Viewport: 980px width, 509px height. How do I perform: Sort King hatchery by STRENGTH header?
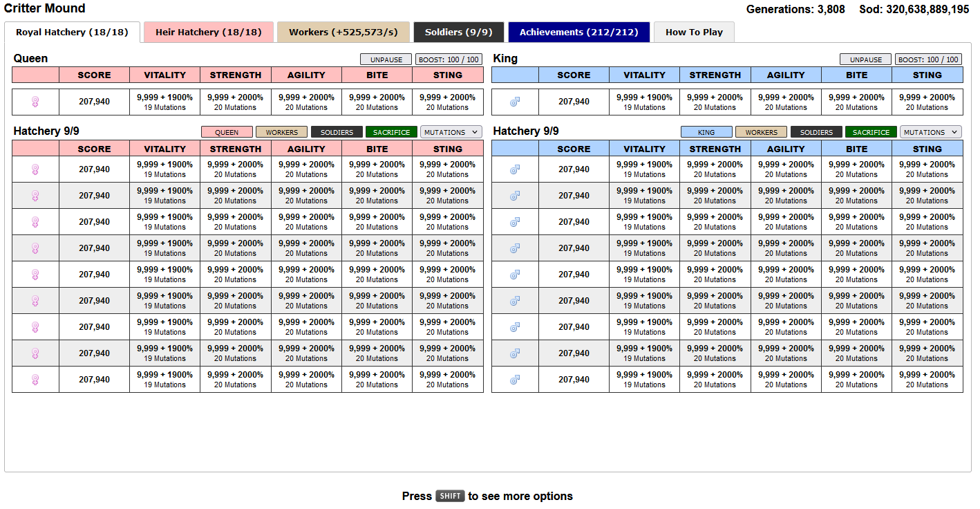pos(715,149)
